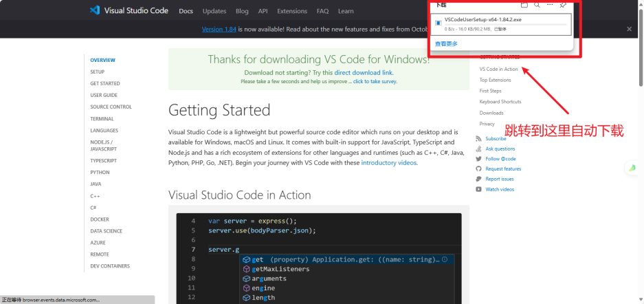Expand USER GUIDE in the left sidebar
Viewport: 644px width, 304px height.
click(104, 96)
